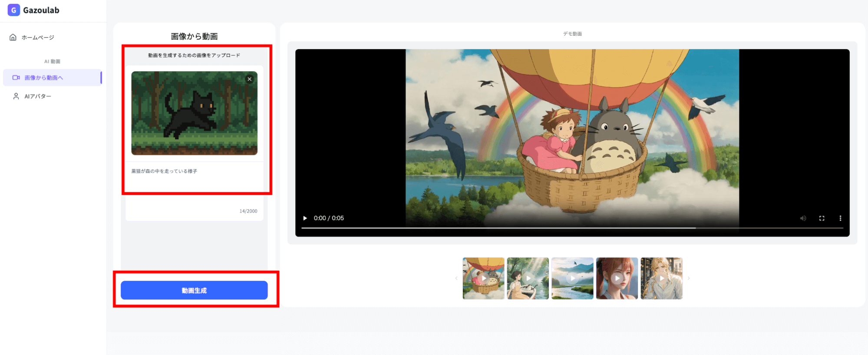Screen dimensions: 868x355
Task: Select the red-haired woman demo thumbnail
Action: [617, 278]
